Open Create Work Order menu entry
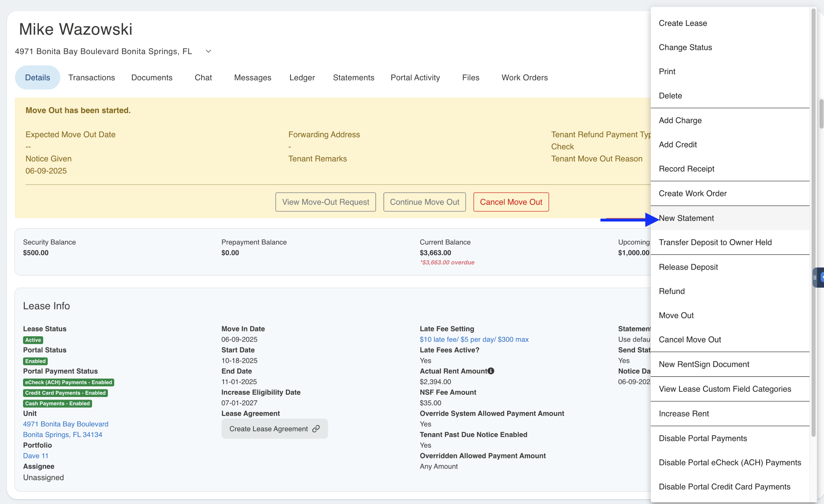Viewport: 824px width, 504px height. (x=692, y=193)
